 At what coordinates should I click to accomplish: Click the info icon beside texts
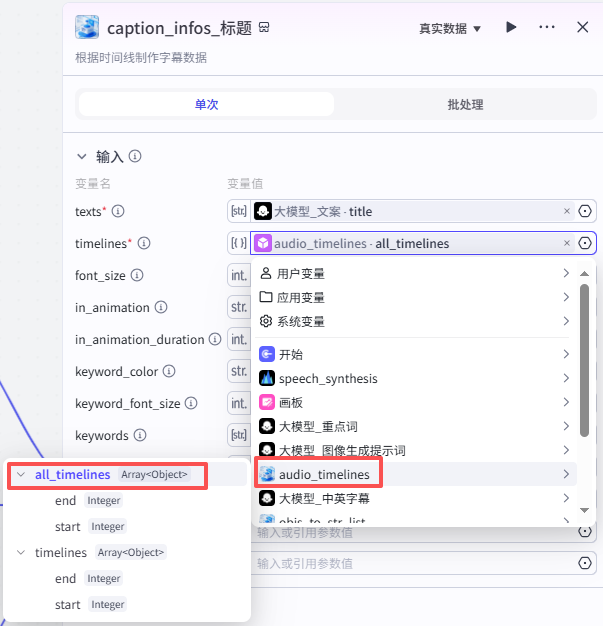[117, 211]
